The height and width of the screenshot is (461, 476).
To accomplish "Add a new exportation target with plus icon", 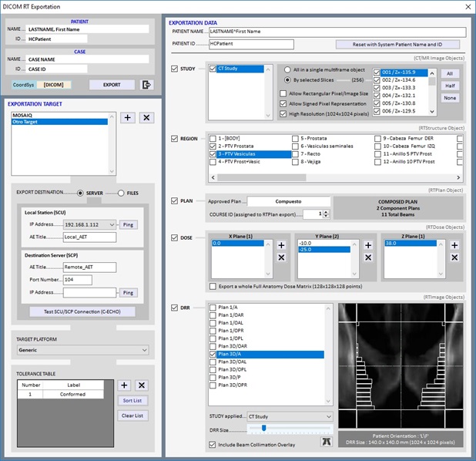I will (x=128, y=117).
